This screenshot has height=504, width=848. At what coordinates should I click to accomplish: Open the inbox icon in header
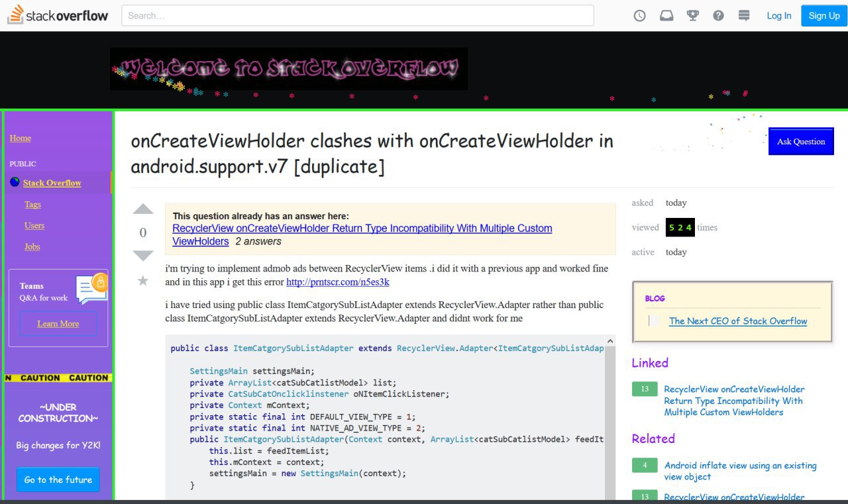click(x=666, y=16)
